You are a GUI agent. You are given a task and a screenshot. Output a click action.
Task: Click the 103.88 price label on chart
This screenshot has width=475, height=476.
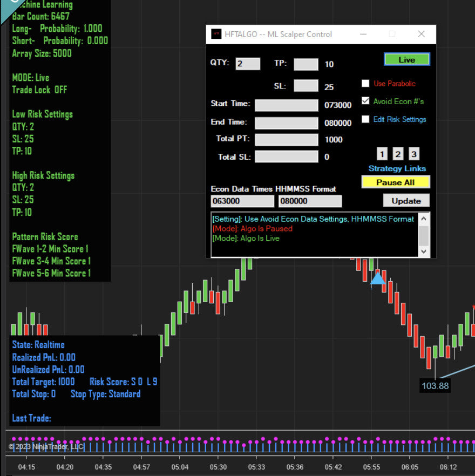435,385
